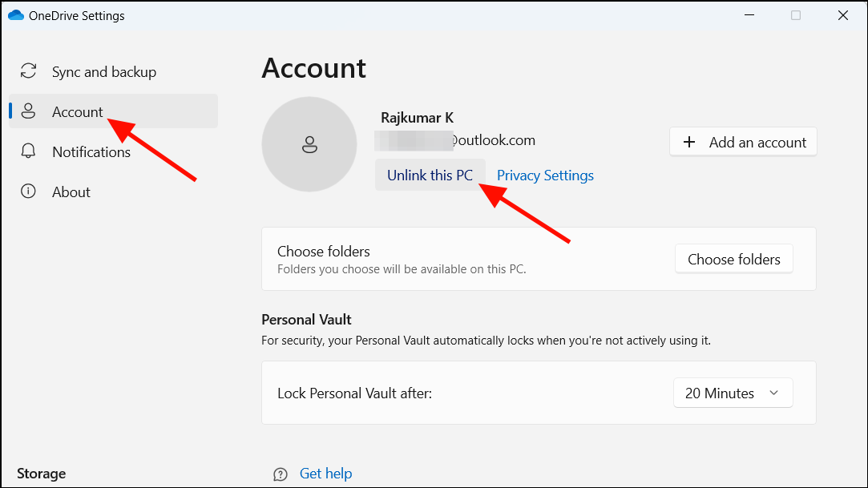Select the Account person icon in sidebar
The height and width of the screenshot is (488, 868).
[x=28, y=111]
